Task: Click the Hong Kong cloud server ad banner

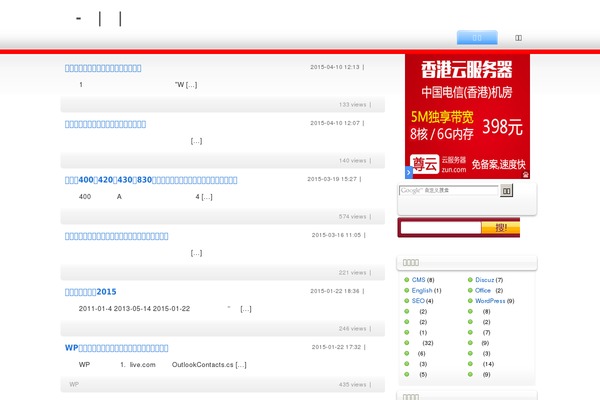Action: click(x=467, y=116)
